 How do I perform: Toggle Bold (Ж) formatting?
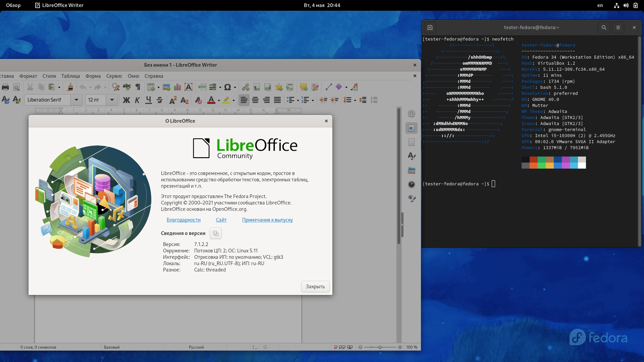(126, 100)
